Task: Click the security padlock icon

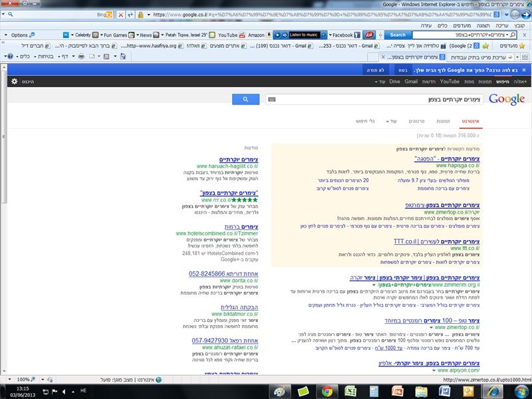Action: click(140, 15)
